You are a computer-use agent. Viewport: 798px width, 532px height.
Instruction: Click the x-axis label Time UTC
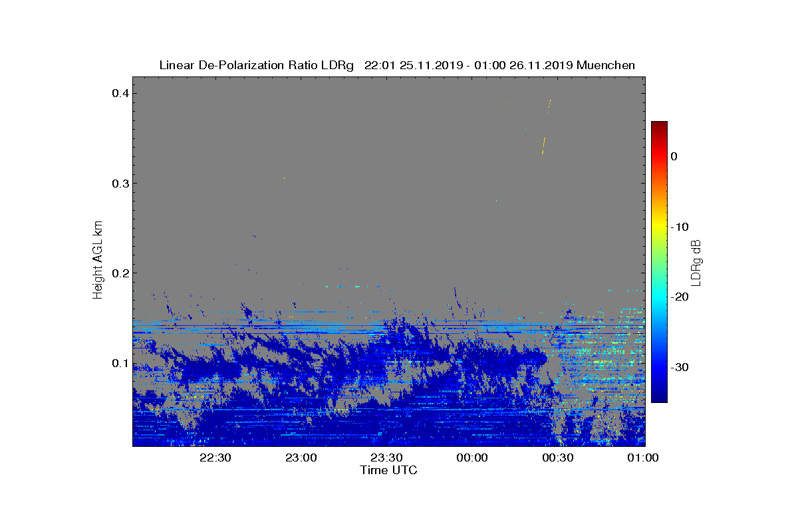388,470
